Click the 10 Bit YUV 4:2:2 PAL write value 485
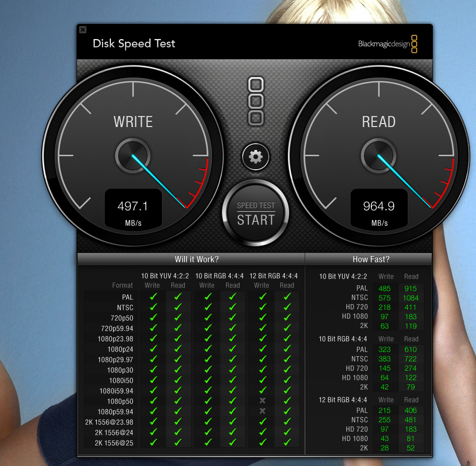This screenshot has height=466, width=476. pyautogui.click(x=384, y=288)
